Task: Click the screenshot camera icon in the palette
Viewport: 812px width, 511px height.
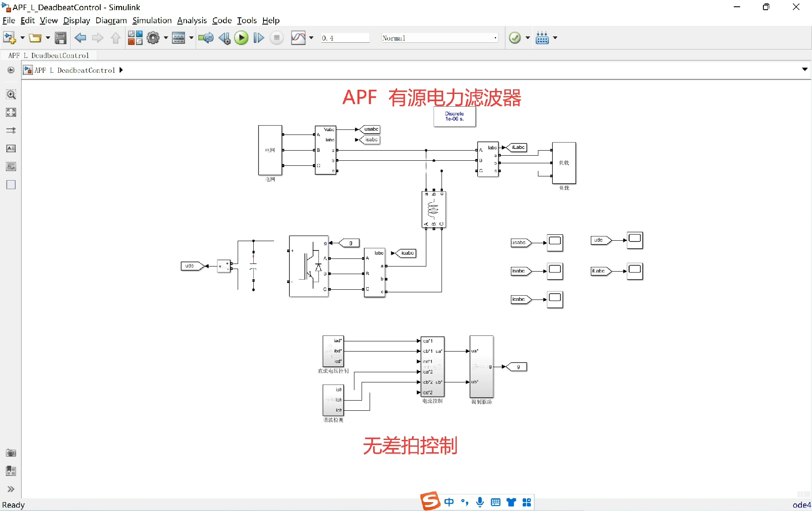Action: click(x=11, y=453)
